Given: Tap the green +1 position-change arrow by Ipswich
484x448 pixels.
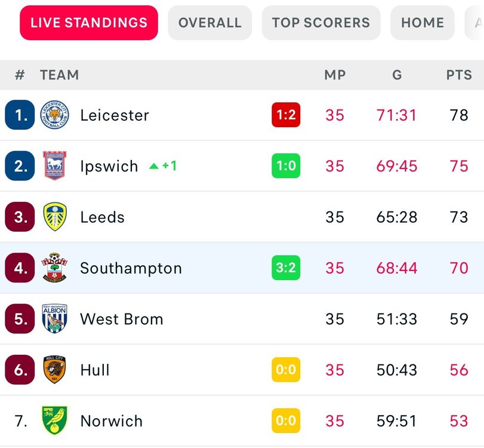Looking at the screenshot, I should point(163,166).
